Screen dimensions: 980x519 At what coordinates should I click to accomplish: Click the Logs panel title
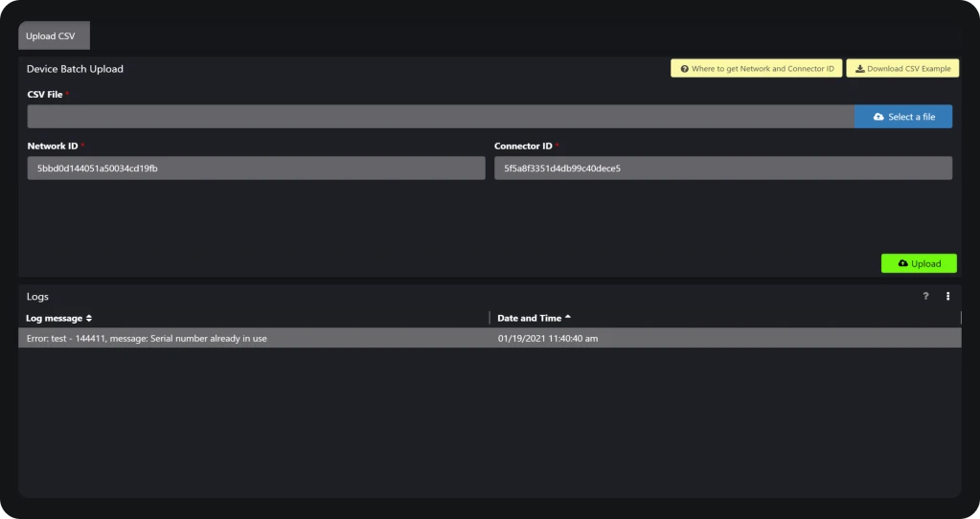(37, 297)
